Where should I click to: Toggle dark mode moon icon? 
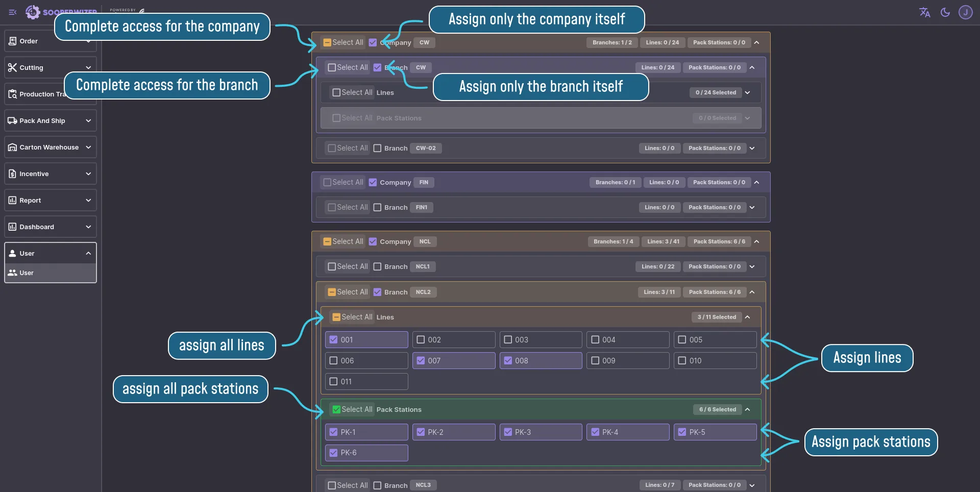point(945,12)
